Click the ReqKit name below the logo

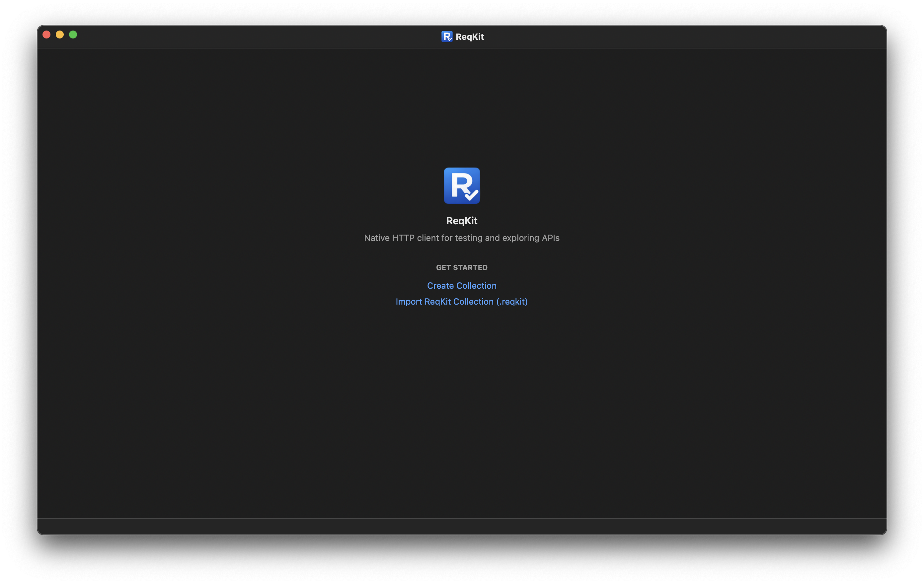[462, 221]
